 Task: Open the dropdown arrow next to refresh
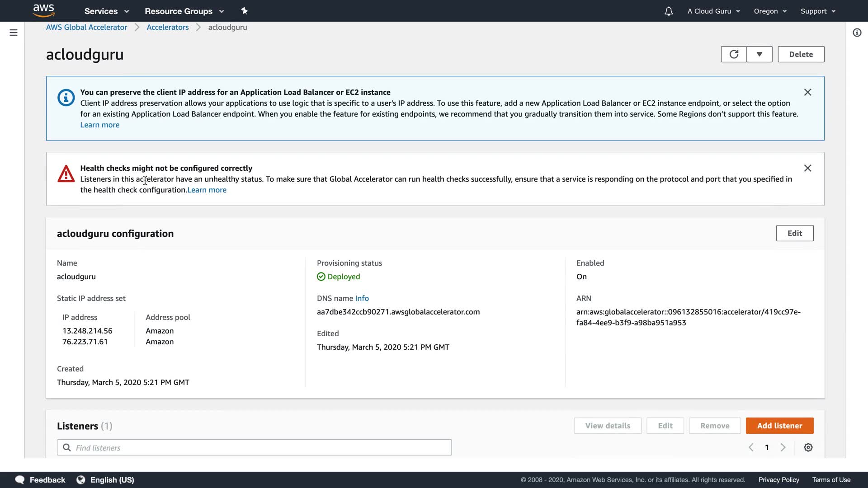[759, 54]
